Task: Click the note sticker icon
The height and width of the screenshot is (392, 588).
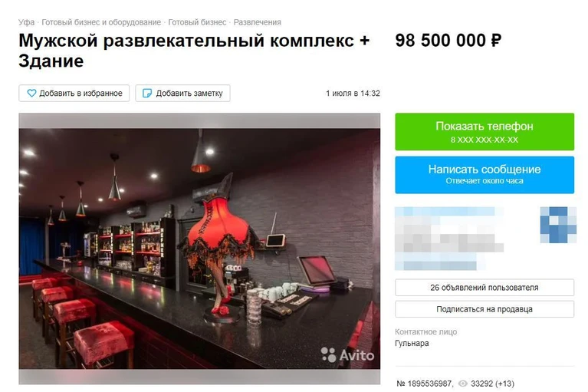Action: click(x=147, y=93)
